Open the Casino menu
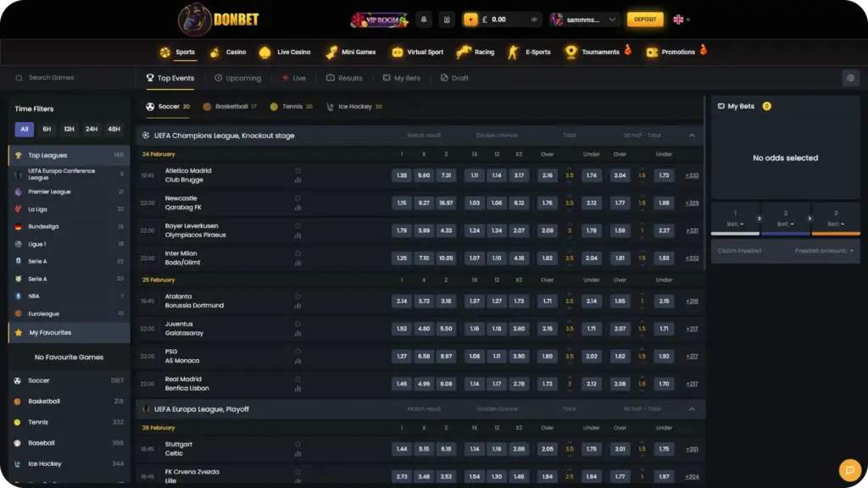 [x=228, y=52]
